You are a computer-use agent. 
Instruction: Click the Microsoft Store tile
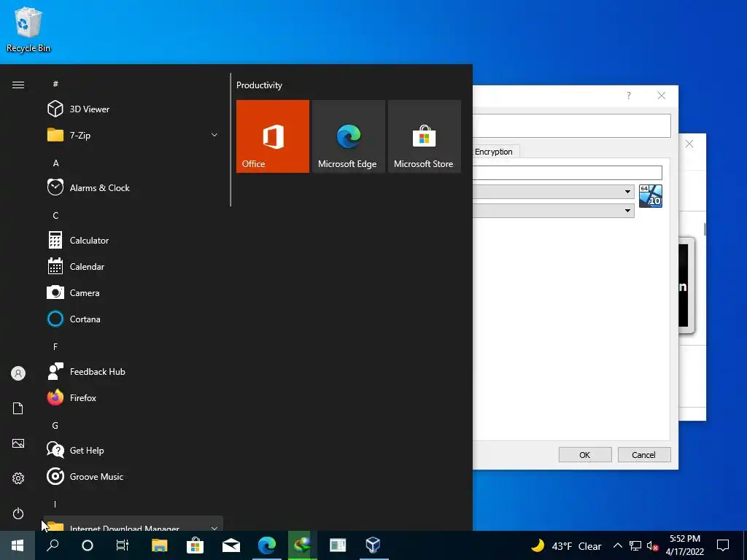[425, 136]
